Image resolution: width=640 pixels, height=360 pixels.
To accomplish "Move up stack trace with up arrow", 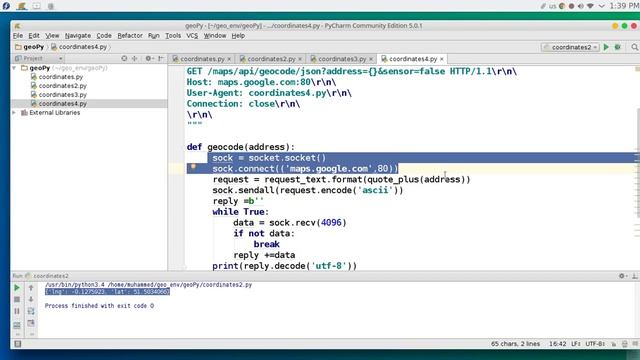I will [x=31, y=288].
